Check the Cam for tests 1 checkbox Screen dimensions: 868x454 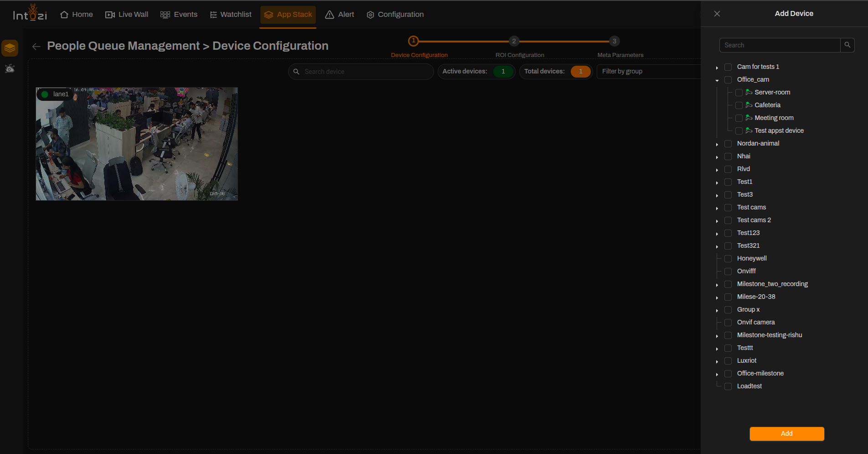(728, 67)
